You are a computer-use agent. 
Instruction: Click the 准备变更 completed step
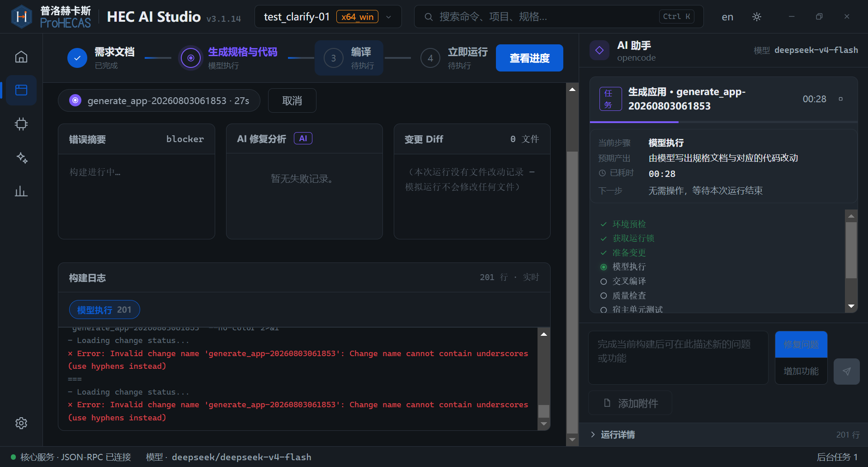click(x=623, y=253)
